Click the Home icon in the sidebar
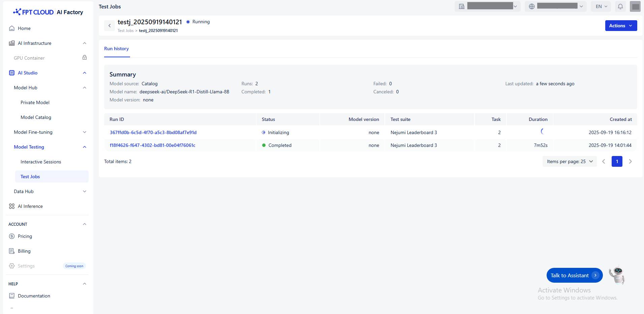This screenshot has height=314, width=644. [x=12, y=28]
